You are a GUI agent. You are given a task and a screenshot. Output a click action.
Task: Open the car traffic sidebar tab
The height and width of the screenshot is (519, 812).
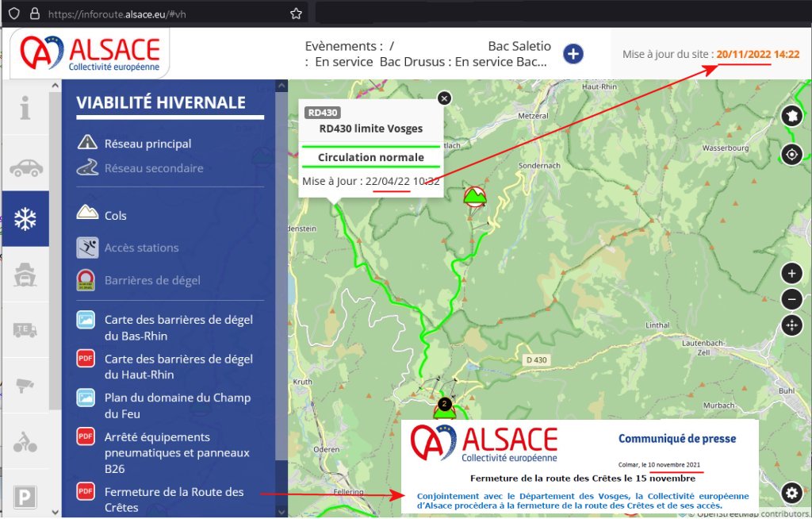[x=25, y=167]
